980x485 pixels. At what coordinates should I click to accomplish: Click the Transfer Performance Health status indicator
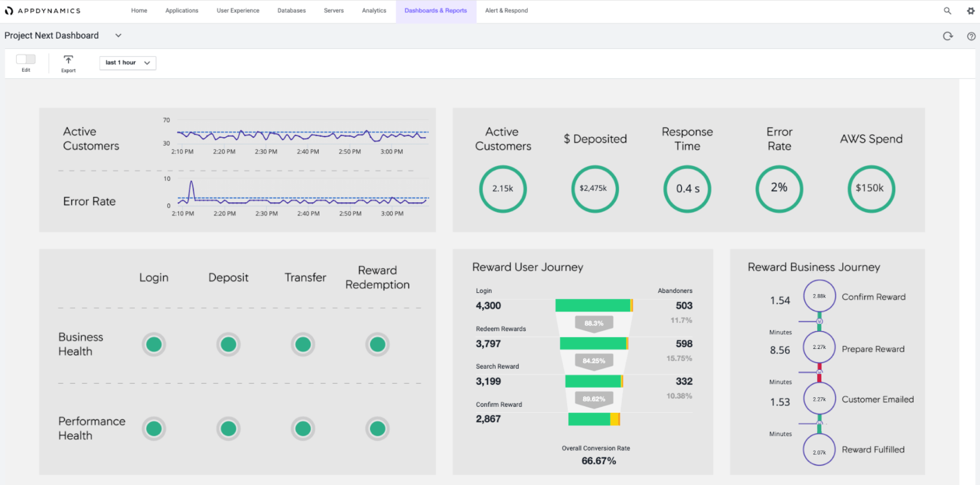(x=303, y=428)
